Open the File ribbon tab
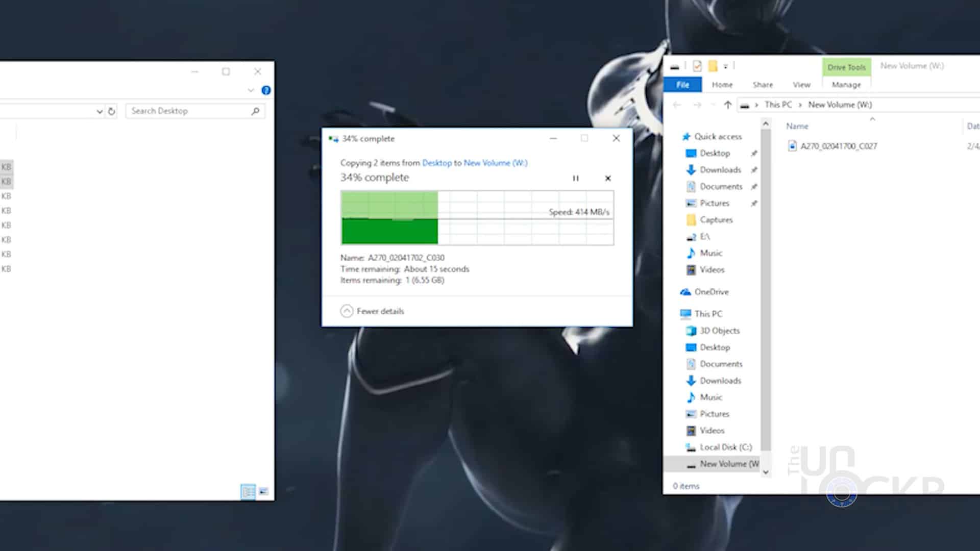 coord(682,85)
